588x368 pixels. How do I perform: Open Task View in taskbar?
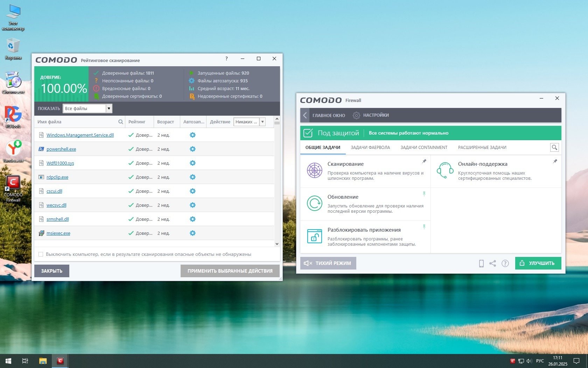(x=25, y=361)
